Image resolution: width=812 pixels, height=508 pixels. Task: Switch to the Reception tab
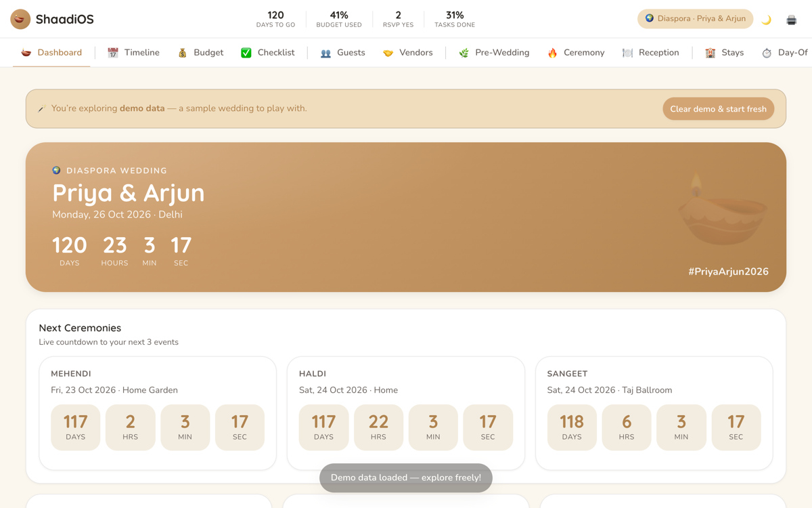[651, 53]
